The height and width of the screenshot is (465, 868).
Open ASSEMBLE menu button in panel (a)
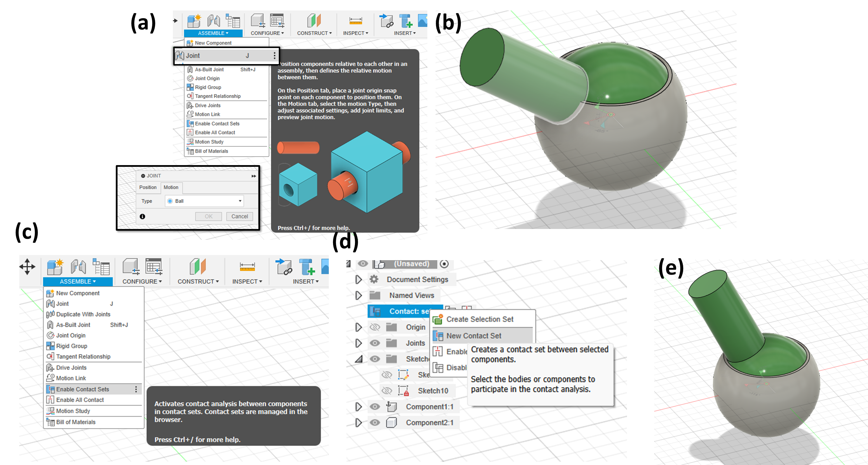click(213, 33)
